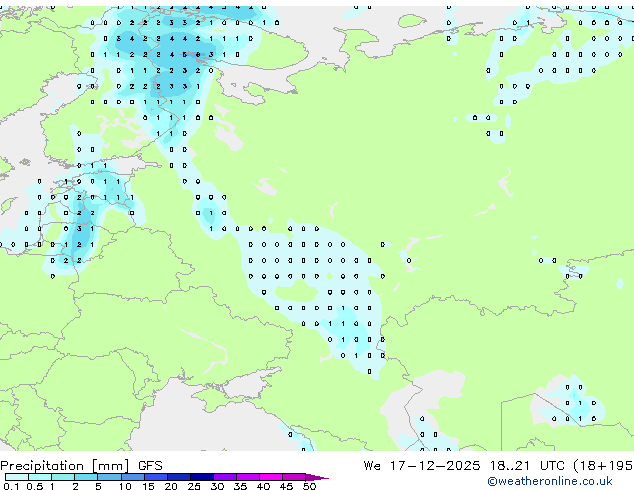The height and width of the screenshot is (490, 634).
Task: Click the '35' legend scale label
Action: click(x=240, y=486)
